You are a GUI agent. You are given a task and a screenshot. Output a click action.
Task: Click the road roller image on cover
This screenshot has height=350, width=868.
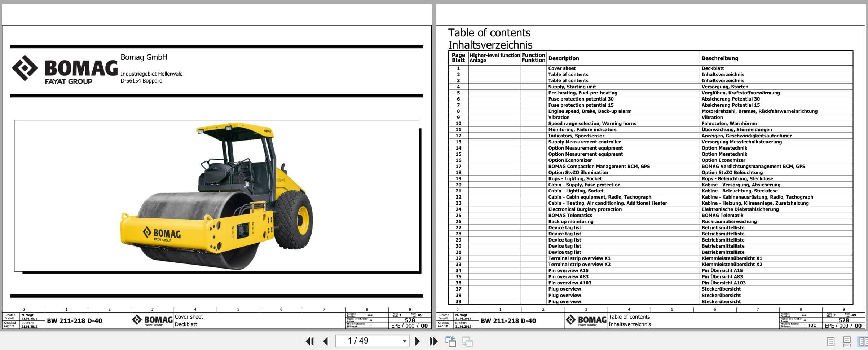pyautogui.click(x=217, y=196)
